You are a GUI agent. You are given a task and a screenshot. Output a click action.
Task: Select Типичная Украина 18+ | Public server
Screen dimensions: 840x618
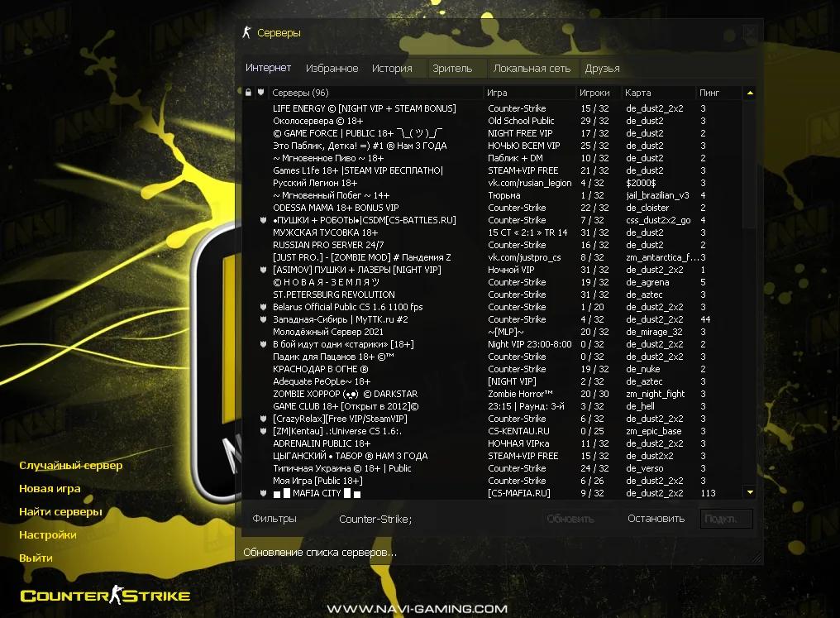[492, 468]
